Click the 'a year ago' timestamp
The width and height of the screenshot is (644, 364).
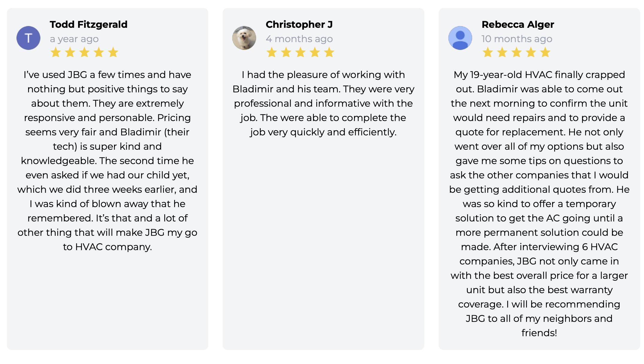click(74, 39)
